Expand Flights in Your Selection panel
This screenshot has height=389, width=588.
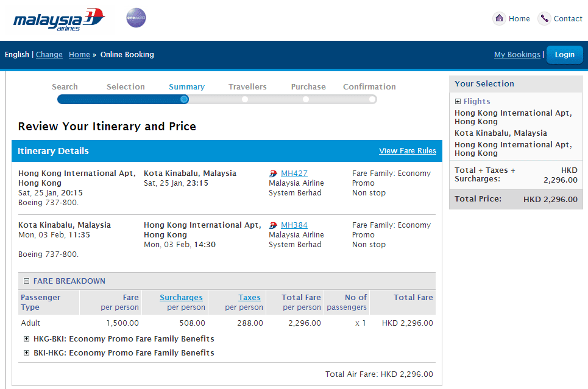pyautogui.click(x=458, y=102)
